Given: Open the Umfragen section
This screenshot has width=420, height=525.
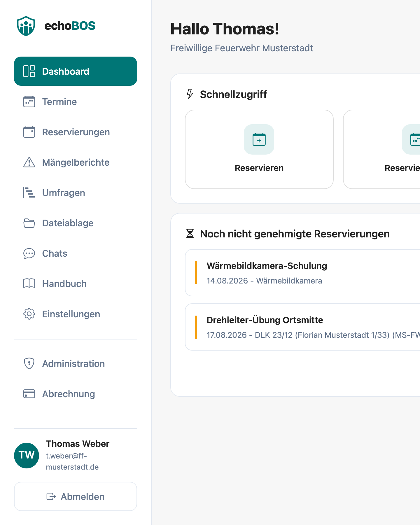Looking at the screenshot, I should (x=76, y=192).
